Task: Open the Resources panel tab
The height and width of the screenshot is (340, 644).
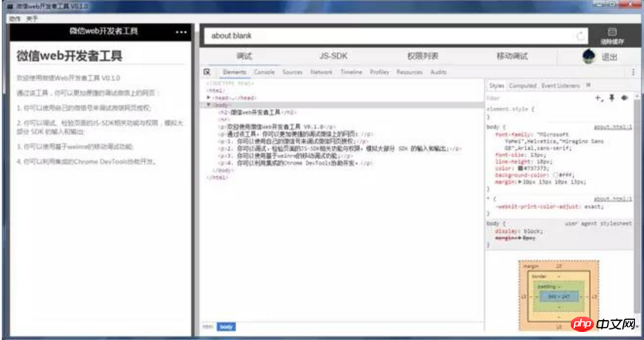Action: [409, 72]
